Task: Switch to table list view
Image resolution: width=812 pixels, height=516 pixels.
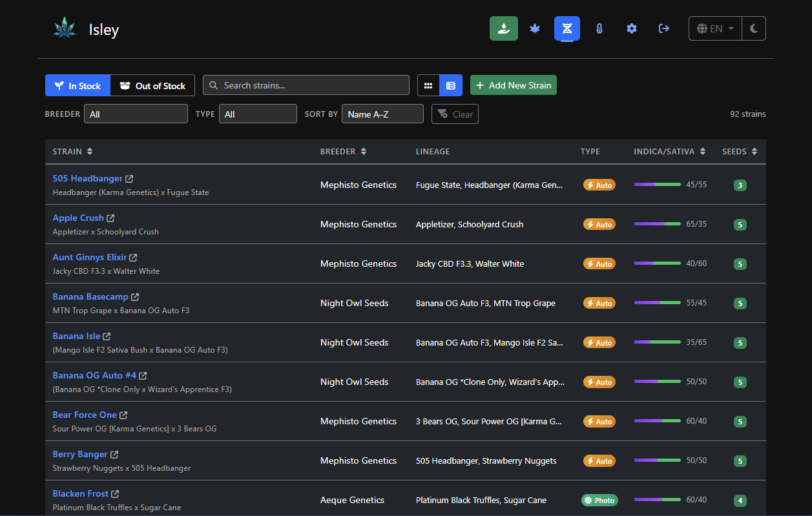Action: pyautogui.click(x=451, y=85)
